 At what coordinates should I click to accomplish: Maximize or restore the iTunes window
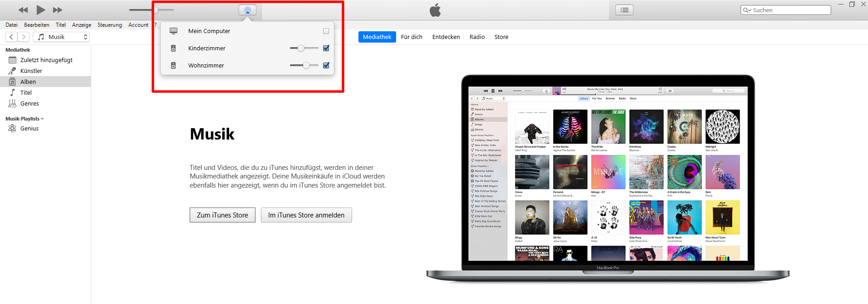pos(852,4)
